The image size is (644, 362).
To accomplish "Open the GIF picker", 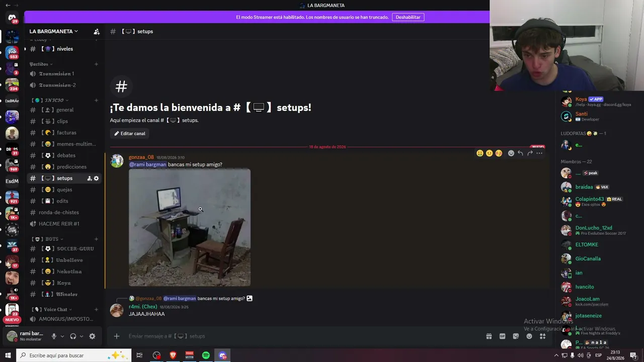I will 502,336.
